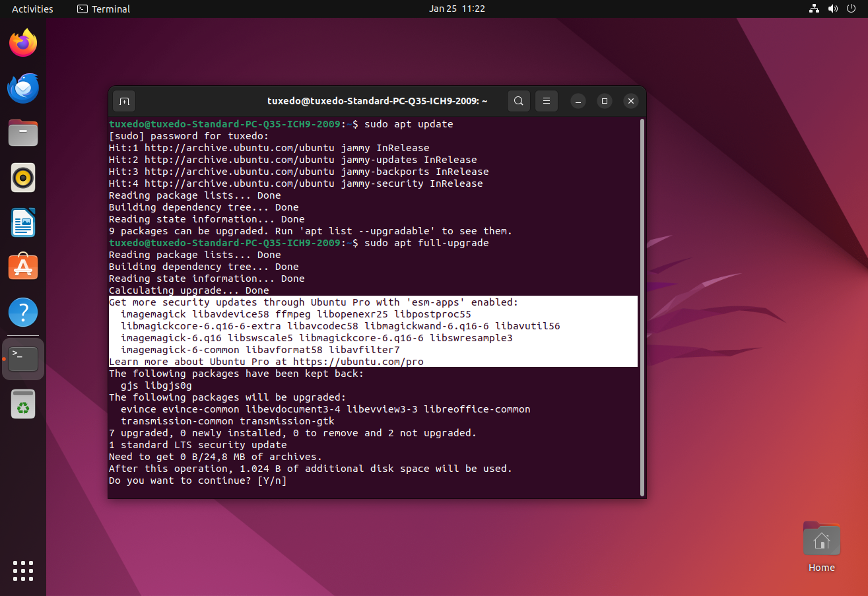Click the 'Get more security updates' line
Image resolution: width=868 pixels, height=596 pixels.
pyautogui.click(x=314, y=302)
